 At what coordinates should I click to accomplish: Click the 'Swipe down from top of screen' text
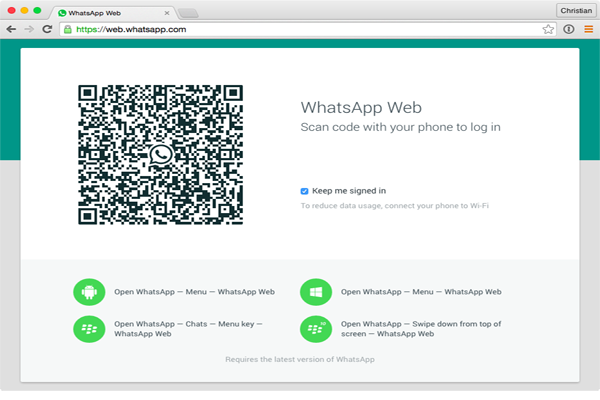pos(421,329)
